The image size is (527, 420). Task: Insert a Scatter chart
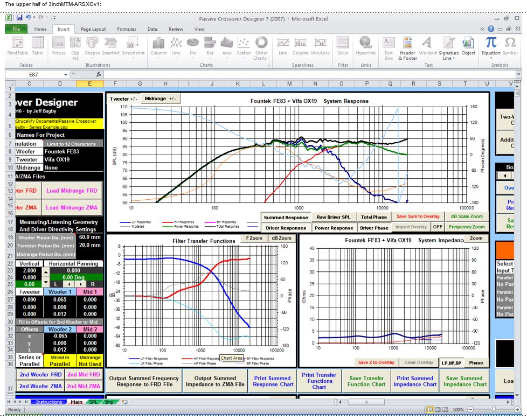tap(244, 46)
